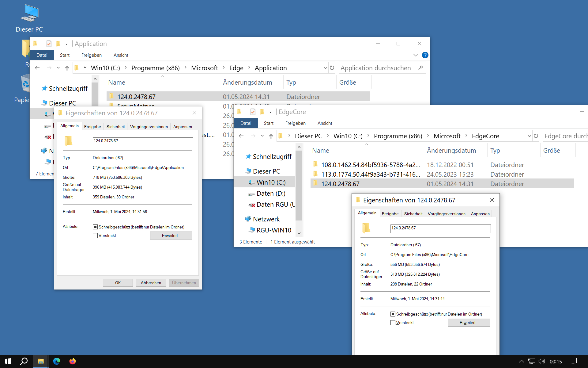The height and width of the screenshot is (368, 588).
Task: Click Abbrechen in the properties dialog
Action: point(151,283)
